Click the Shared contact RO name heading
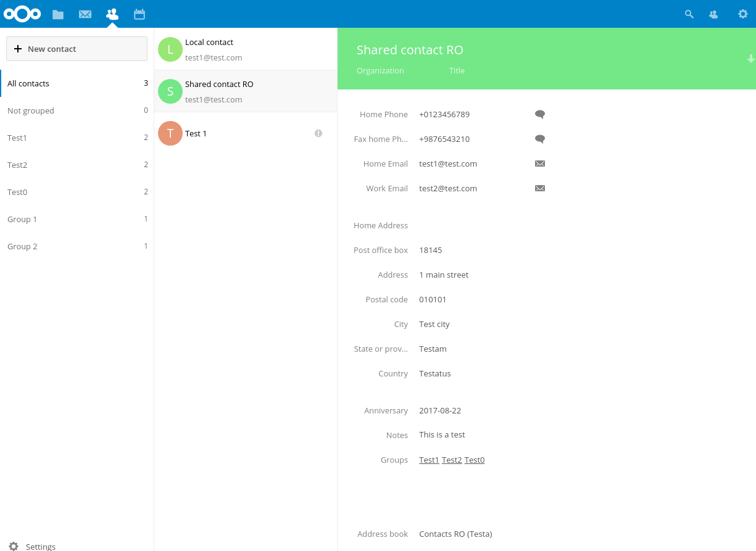This screenshot has width=756, height=551. click(410, 50)
